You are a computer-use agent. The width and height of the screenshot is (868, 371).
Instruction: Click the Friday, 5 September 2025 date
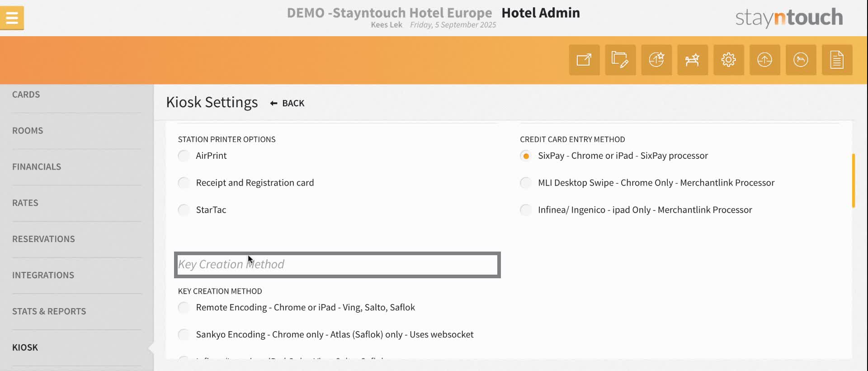(453, 25)
